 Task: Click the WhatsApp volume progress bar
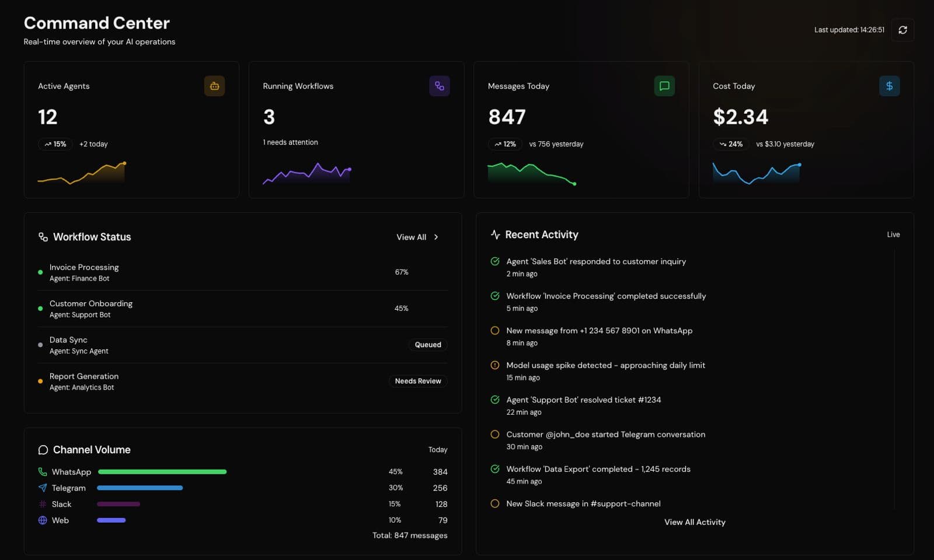[162, 471]
